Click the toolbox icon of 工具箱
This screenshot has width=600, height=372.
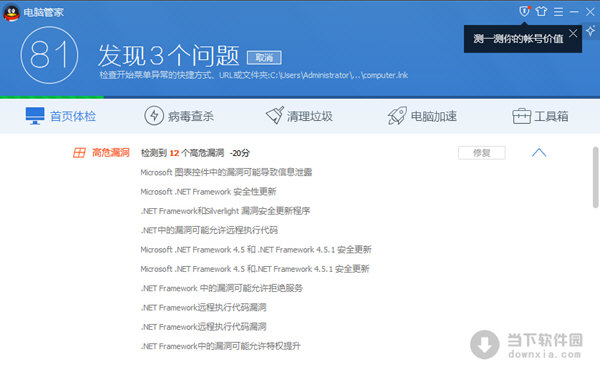tap(522, 116)
